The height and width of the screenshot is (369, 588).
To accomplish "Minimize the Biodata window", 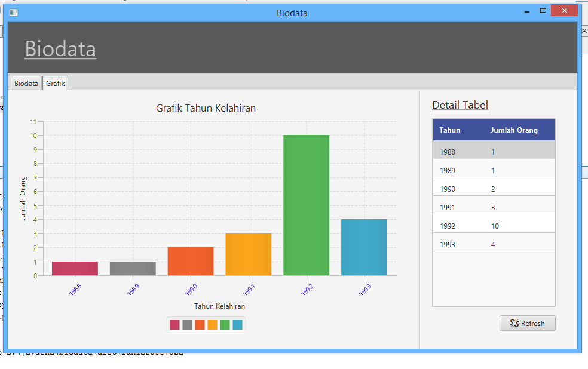I will [527, 11].
